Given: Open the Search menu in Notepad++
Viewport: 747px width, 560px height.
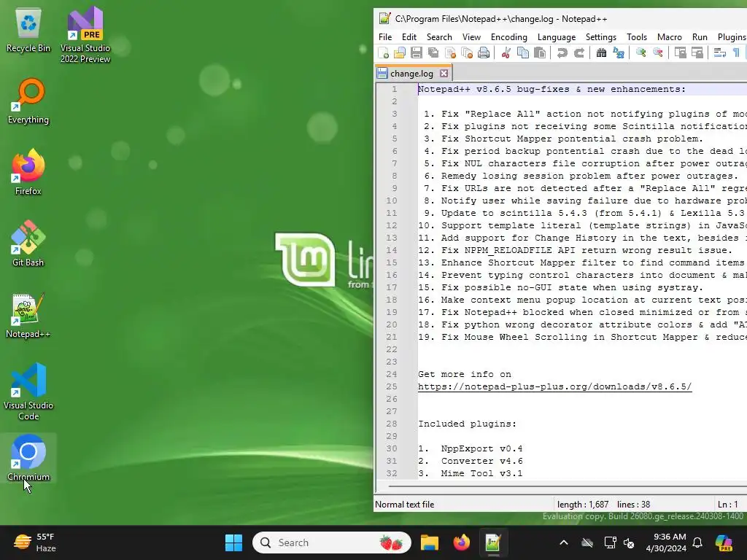Looking at the screenshot, I should [x=439, y=37].
